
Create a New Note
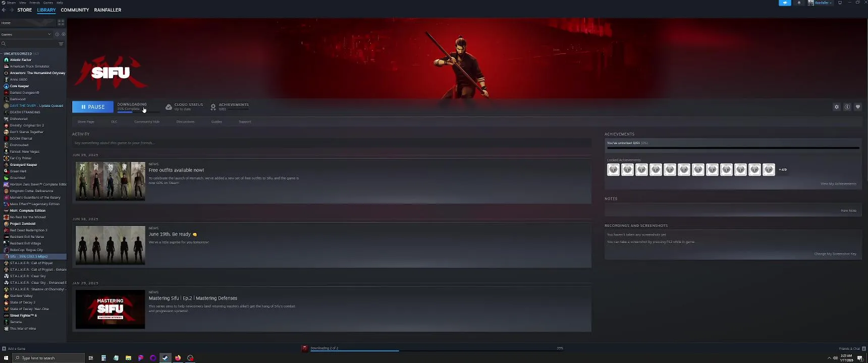pyautogui.click(x=848, y=210)
